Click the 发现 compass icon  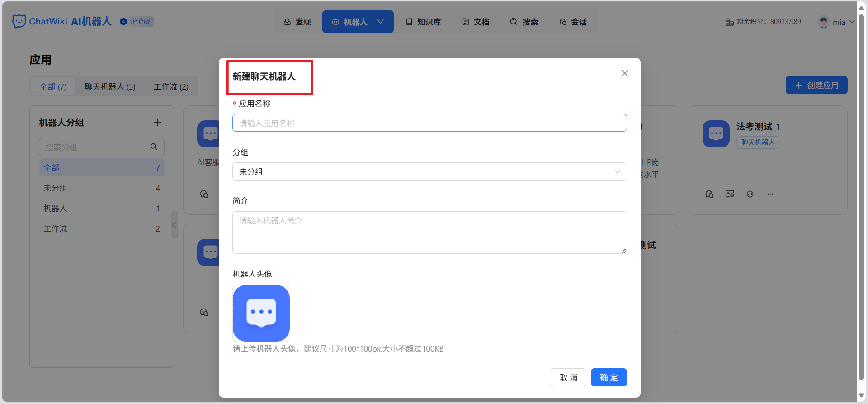click(287, 22)
